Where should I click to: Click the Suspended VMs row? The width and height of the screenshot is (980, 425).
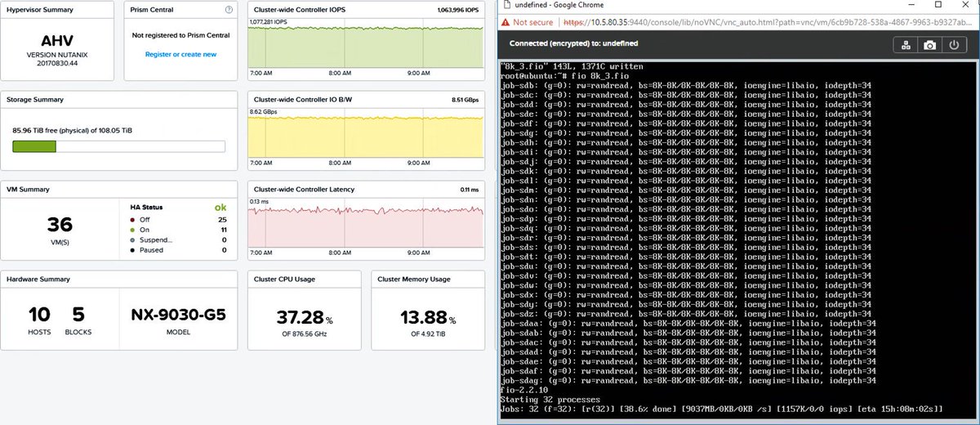coord(178,240)
